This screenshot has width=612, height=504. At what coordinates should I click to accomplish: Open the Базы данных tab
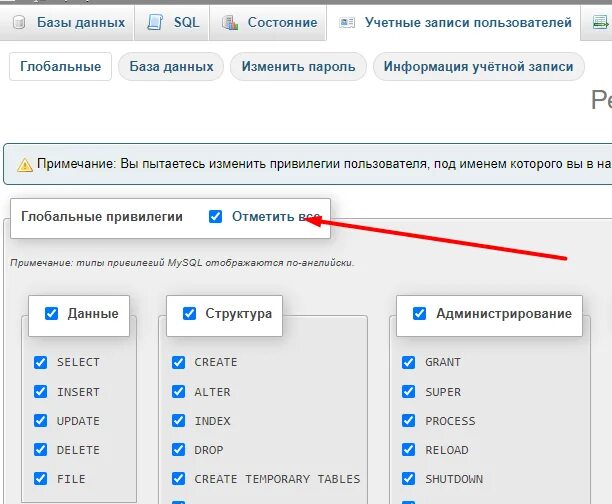(67, 22)
